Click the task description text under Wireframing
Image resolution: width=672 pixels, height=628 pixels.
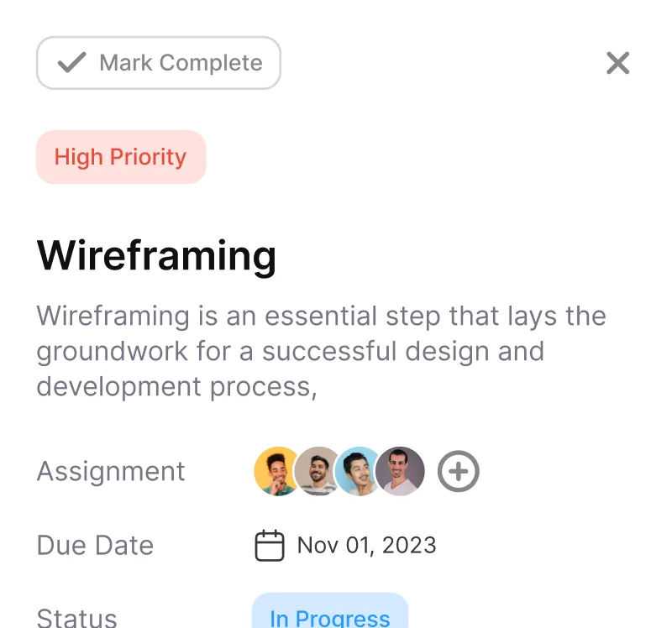[x=319, y=351]
